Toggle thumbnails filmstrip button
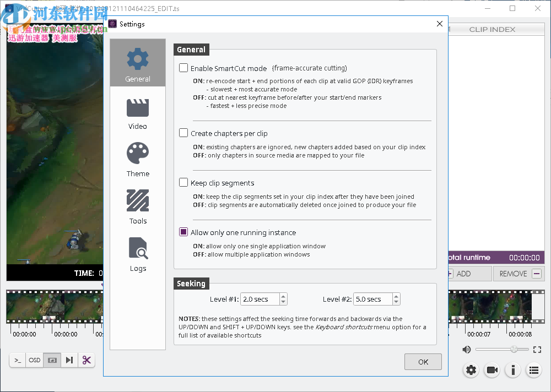The width and height of the screenshot is (551, 392). (52, 360)
